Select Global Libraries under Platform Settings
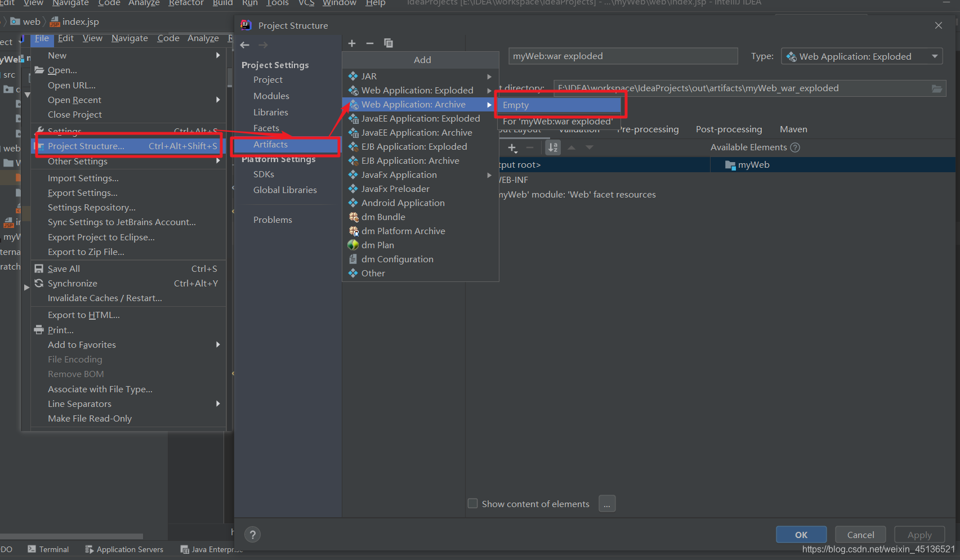 pyautogui.click(x=285, y=190)
